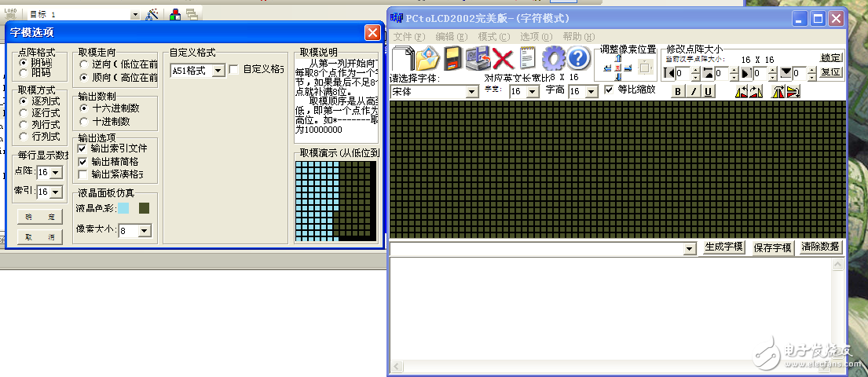Click the 取消 button in 字模选项
This screenshot has width=868, height=377.
40,237
